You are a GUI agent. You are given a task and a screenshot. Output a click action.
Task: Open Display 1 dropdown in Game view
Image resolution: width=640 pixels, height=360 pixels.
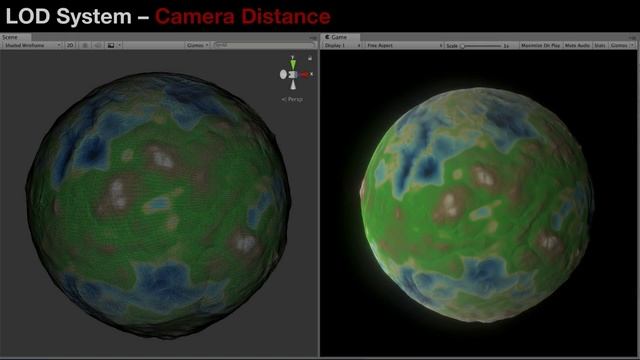(342, 45)
